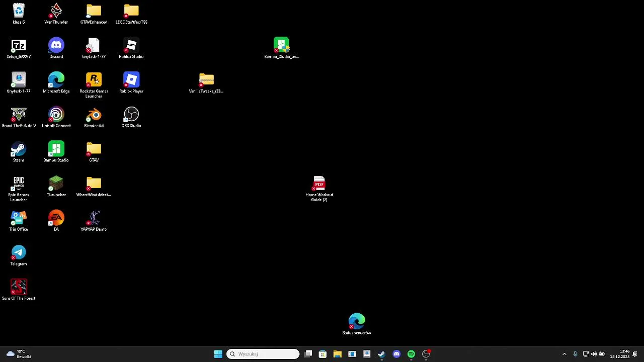Image resolution: width=644 pixels, height=362 pixels.
Task: Launch Epic Games Launcher
Action: 19,189
